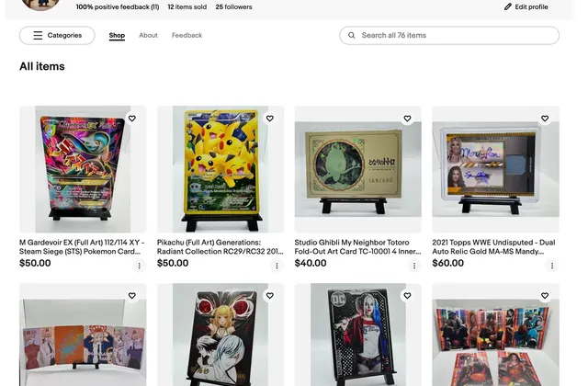Open 2021 Topps WWE Undisputed title link
Image resolution: width=588 pixels, height=386 pixels.
(493, 247)
